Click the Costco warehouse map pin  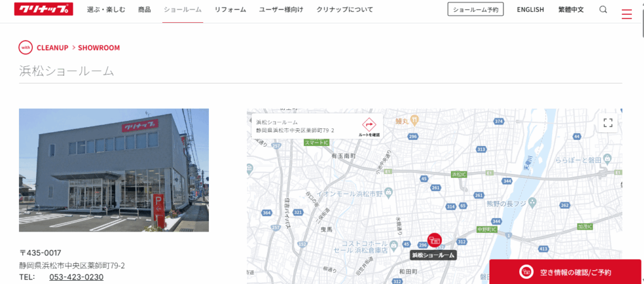[395, 245]
